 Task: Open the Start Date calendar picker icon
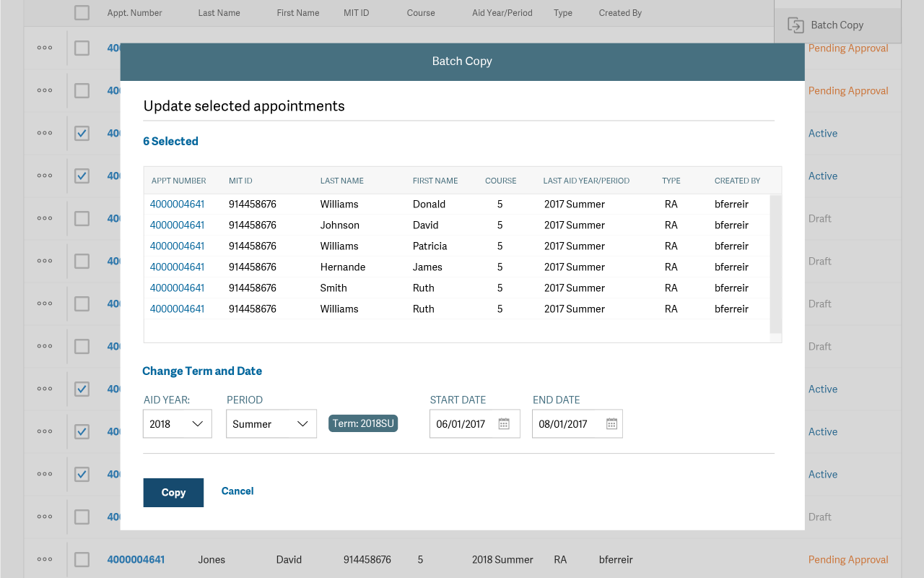pyautogui.click(x=504, y=424)
